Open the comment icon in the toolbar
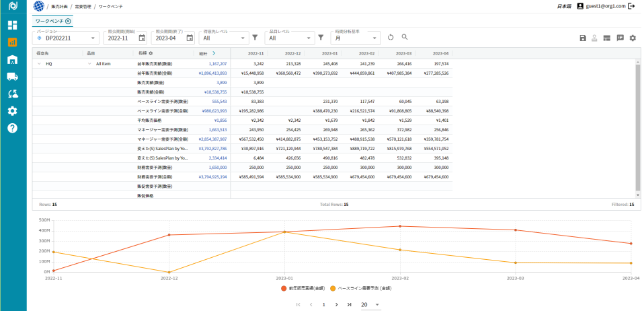Screen dimensions: 644x311 (x=620, y=38)
